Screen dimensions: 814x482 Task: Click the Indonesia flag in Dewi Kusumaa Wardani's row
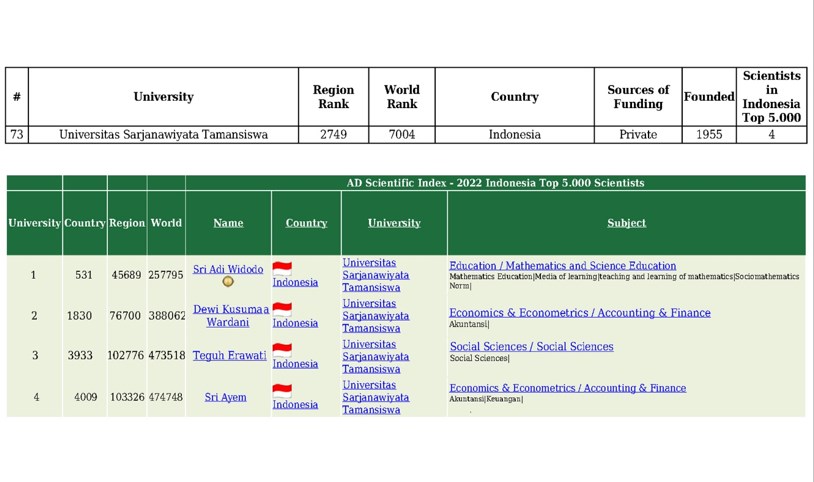(282, 310)
